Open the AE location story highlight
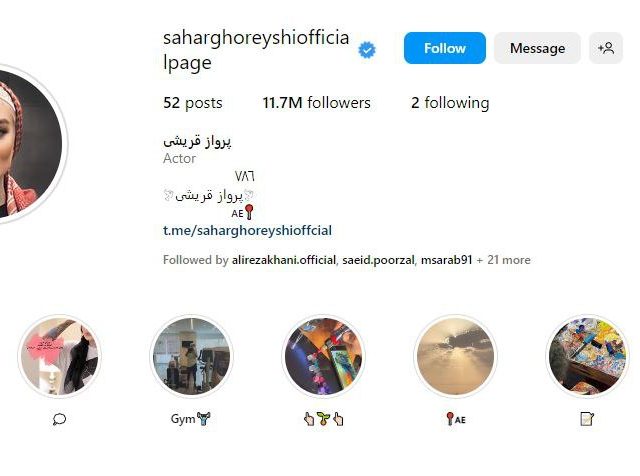 pyautogui.click(x=455, y=356)
